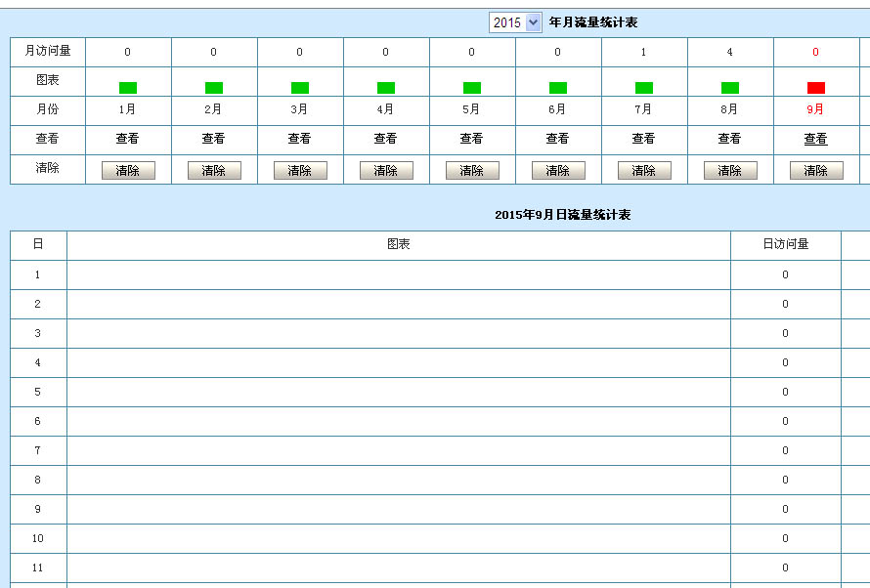Open the 查看 link for 9月
Viewport: 870px width, 588px height.
click(x=816, y=139)
